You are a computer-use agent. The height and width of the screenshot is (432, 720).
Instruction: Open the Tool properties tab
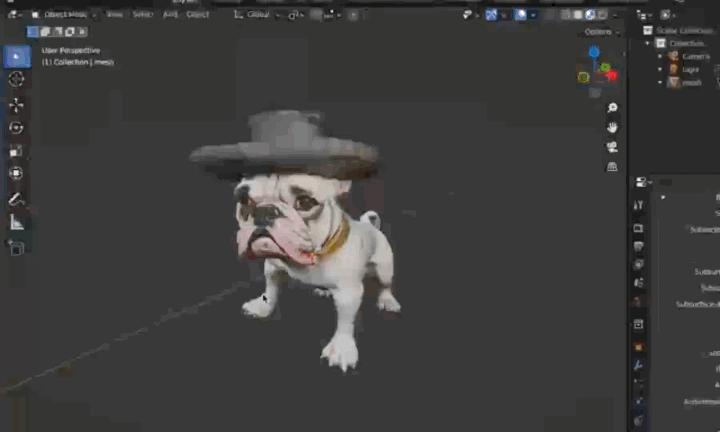pyautogui.click(x=638, y=206)
